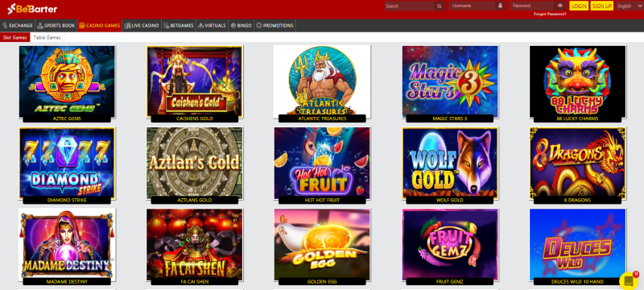Open Aztec Gems game thumbnail
The height and width of the screenshot is (290, 644).
(67, 81)
